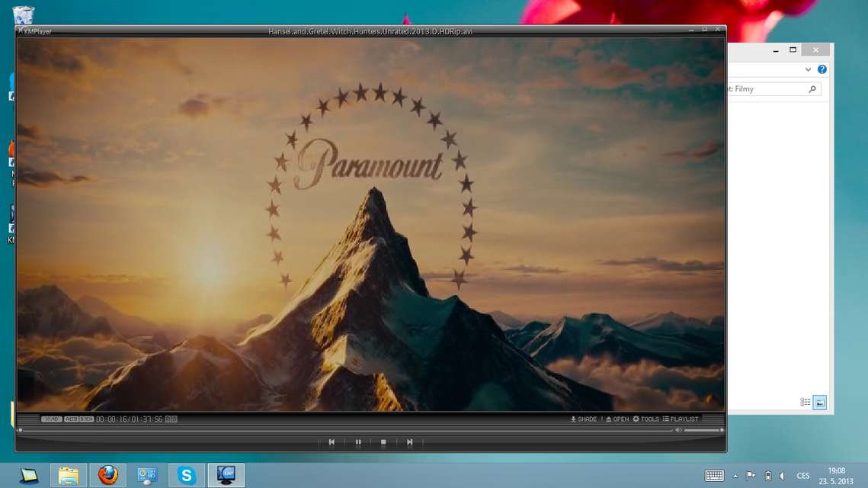Toggle the R repeat button beside the timer
Image resolution: width=868 pixels, height=488 pixels.
pos(168,419)
